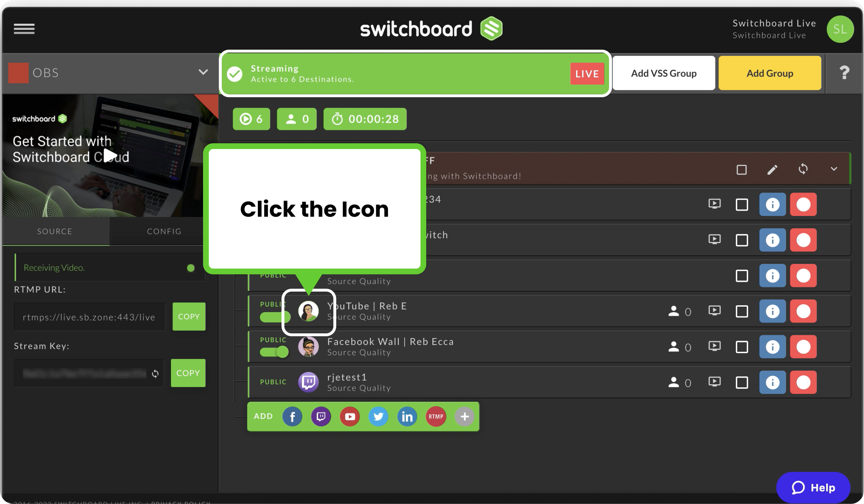Screen dimensions: 864x504
Task: Click the refresh icon on top destination row
Action: point(804,168)
